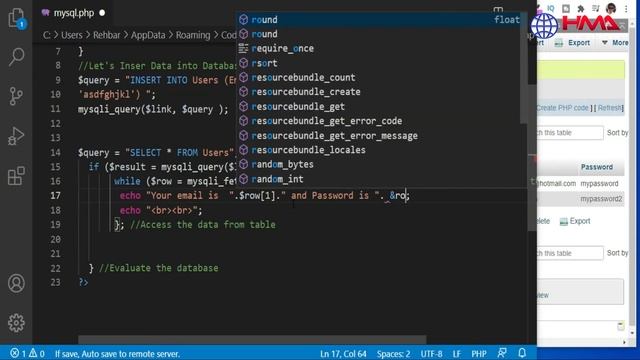Open notifications bell in status bar
This screenshot has width=640, height=360.
click(x=522, y=353)
